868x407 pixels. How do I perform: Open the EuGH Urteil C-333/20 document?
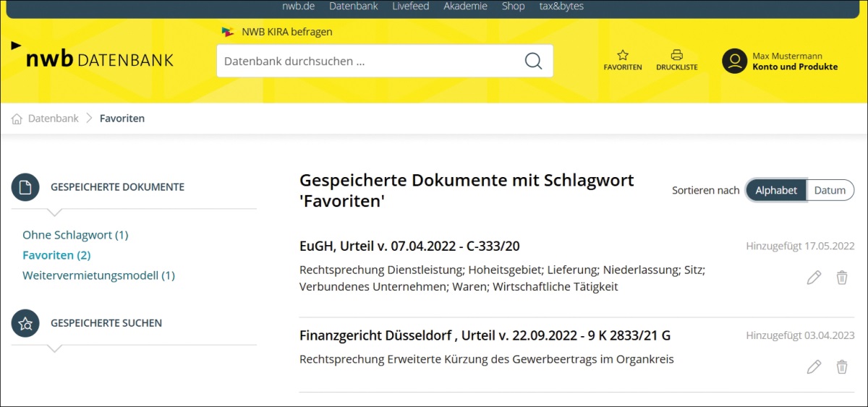(x=409, y=246)
